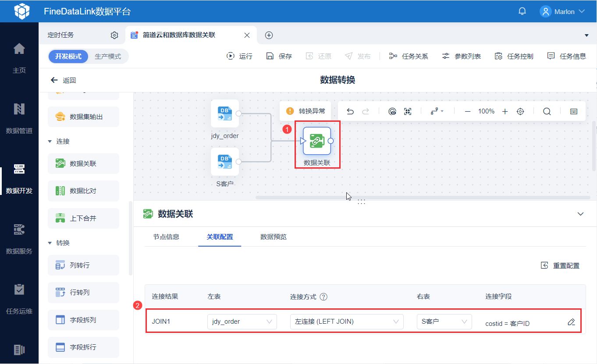Go back with 返回

tap(64, 80)
